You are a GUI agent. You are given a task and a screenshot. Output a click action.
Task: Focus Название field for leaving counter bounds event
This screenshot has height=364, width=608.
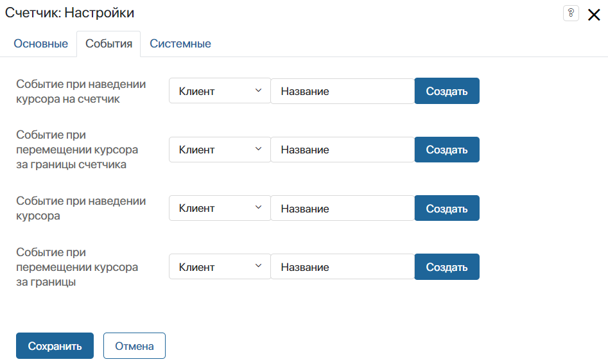(342, 150)
